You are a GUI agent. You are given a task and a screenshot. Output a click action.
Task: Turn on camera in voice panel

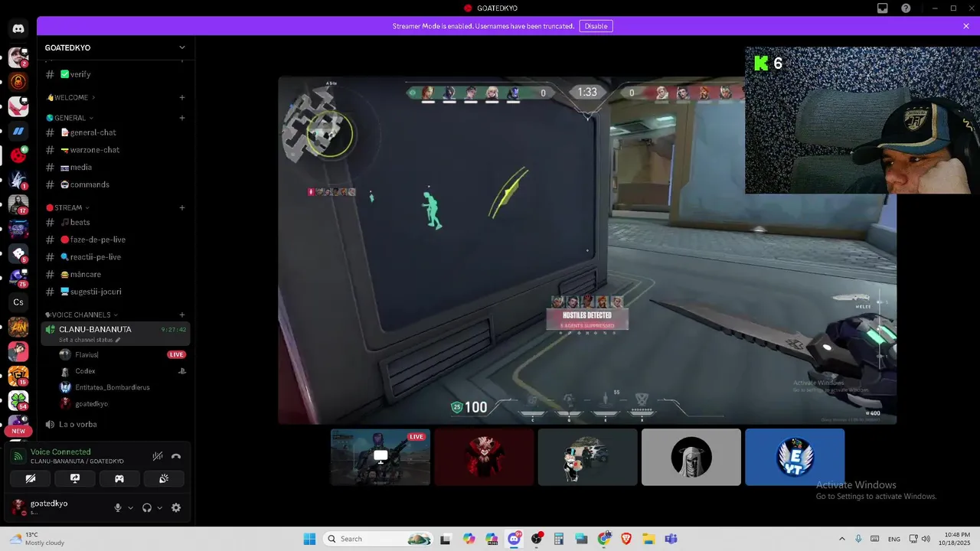click(x=31, y=478)
